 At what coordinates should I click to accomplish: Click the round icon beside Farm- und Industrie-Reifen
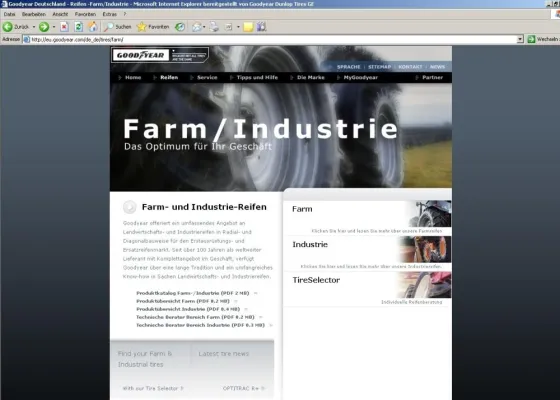click(130, 207)
